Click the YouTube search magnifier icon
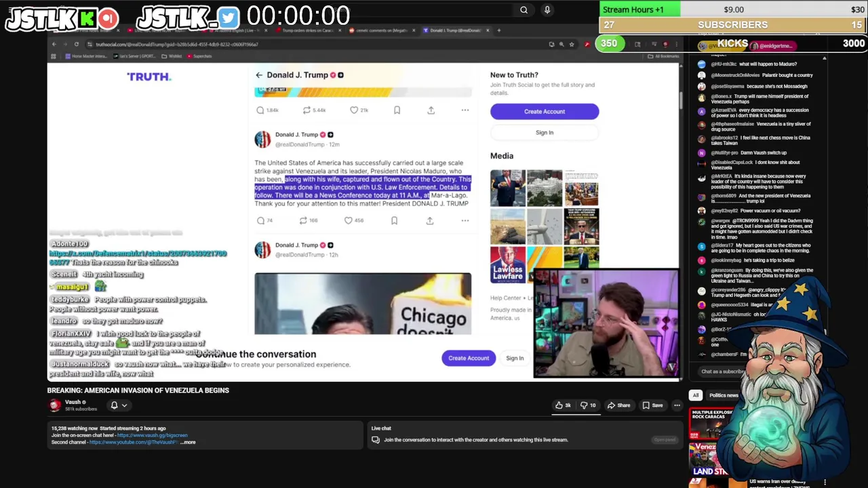Viewport: 868px width, 488px height. point(524,9)
